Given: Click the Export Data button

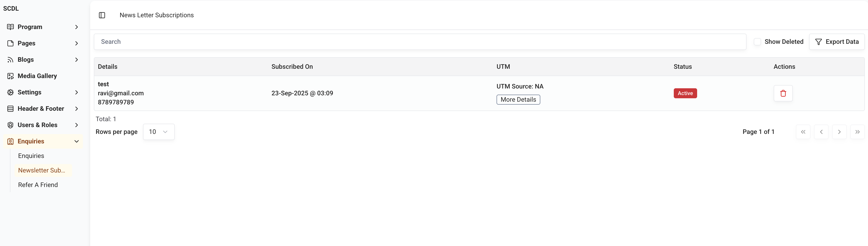Looking at the screenshot, I should click(837, 42).
